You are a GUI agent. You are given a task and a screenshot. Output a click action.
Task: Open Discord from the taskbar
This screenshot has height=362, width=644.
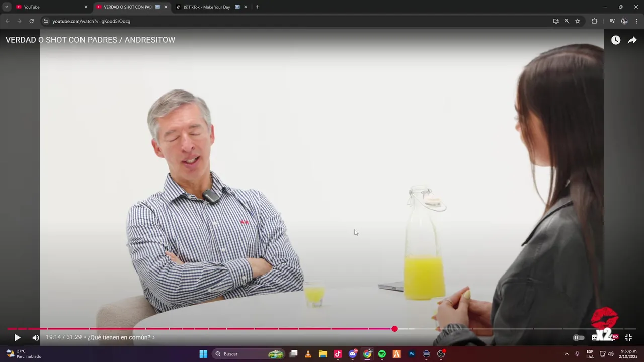tap(353, 354)
